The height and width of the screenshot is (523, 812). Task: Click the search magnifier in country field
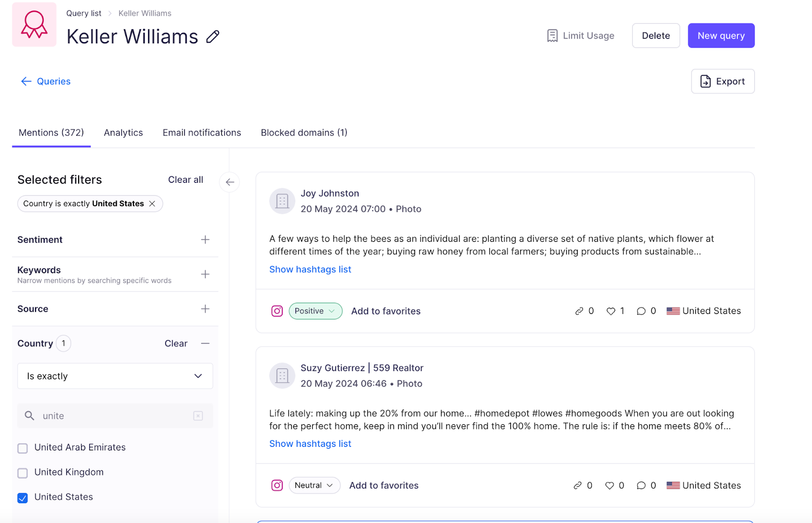pos(29,416)
